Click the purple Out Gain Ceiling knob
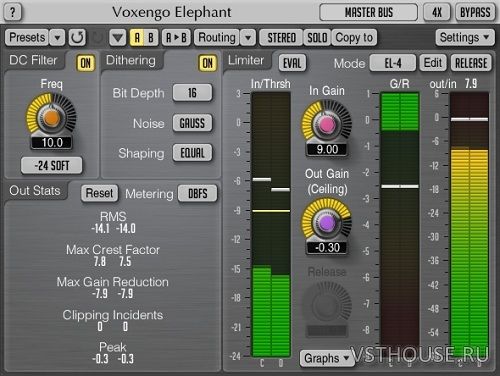The height and width of the screenshot is (376, 500). coord(326,223)
